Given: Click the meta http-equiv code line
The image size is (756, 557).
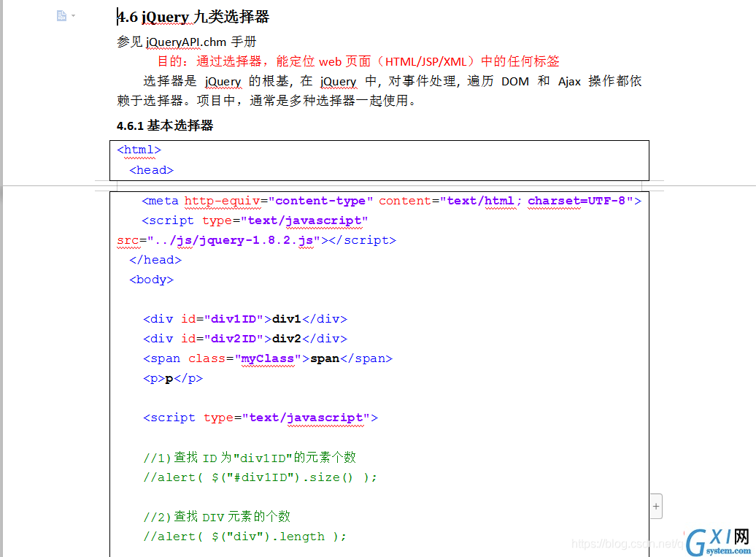Looking at the screenshot, I should [391, 201].
